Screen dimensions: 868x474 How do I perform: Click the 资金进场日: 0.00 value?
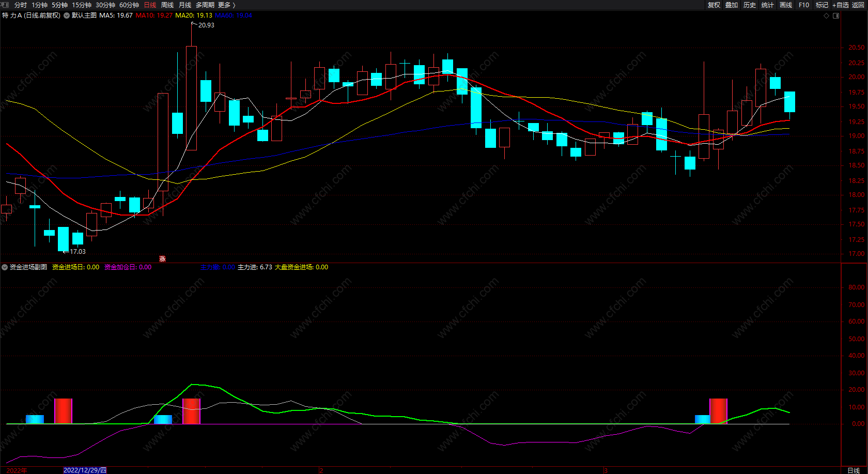[75, 267]
